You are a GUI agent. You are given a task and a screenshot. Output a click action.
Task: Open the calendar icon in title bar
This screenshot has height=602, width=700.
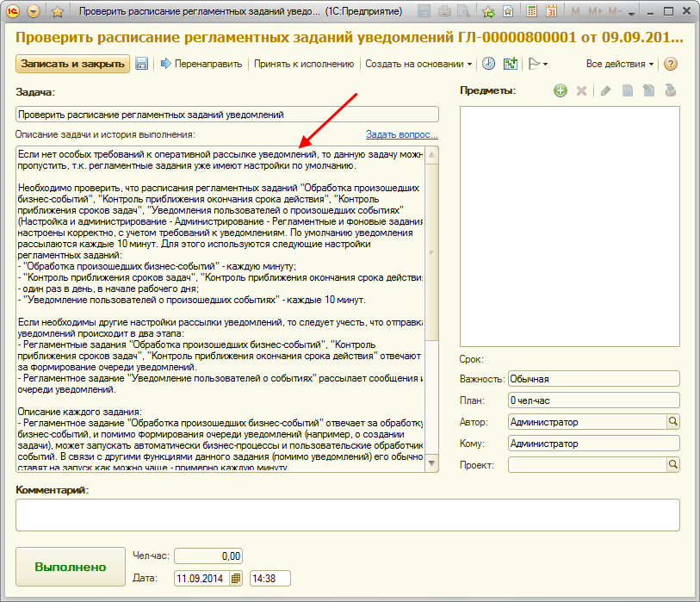click(552, 11)
